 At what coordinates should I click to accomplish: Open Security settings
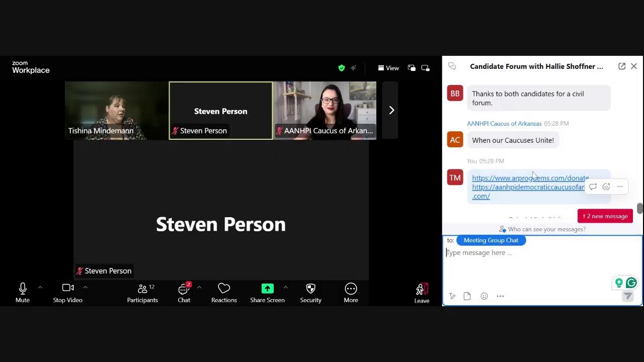311,293
